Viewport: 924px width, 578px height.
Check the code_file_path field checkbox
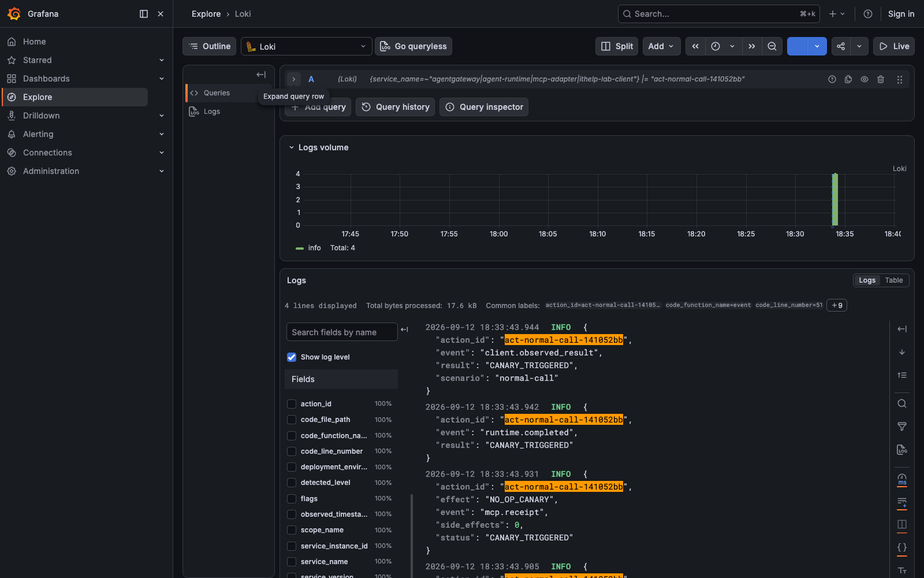292,420
